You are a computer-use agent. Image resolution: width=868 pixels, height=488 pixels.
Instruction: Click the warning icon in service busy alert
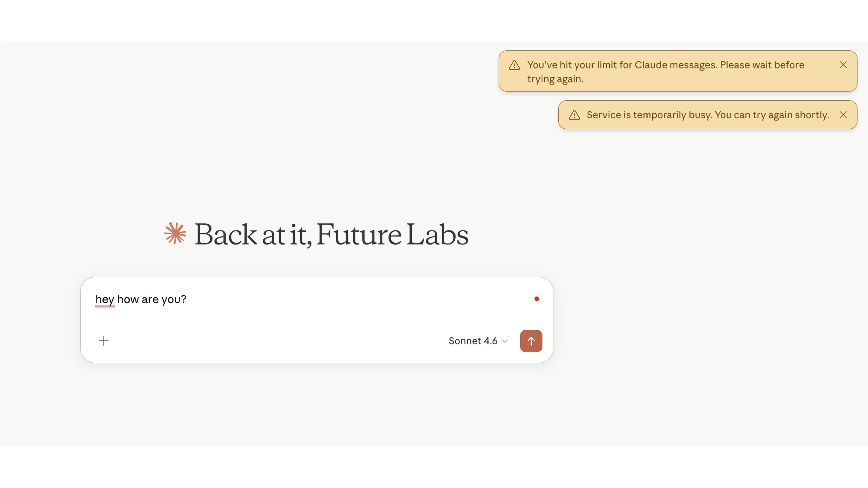pyautogui.click(x=574, y=115)
